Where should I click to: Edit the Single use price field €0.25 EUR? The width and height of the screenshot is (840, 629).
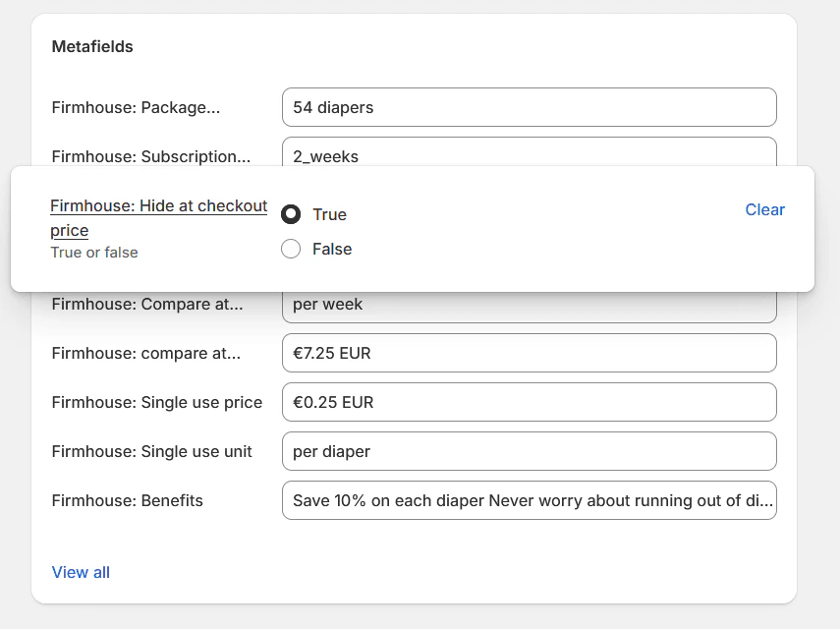(530, 402)
